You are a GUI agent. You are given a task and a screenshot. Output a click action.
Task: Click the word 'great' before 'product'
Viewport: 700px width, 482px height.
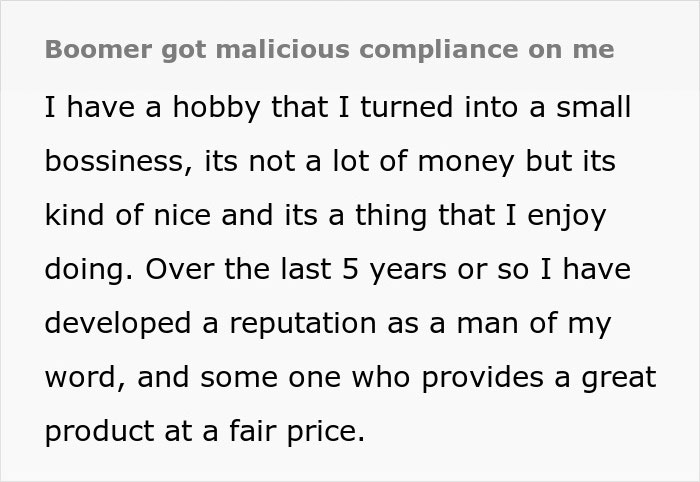[619, 378]
